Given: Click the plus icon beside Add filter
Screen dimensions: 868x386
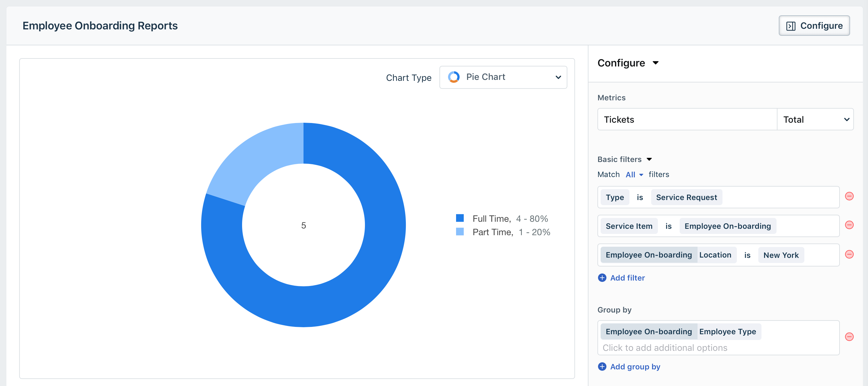Looking at the screenshot, I should tap(602, 278).
